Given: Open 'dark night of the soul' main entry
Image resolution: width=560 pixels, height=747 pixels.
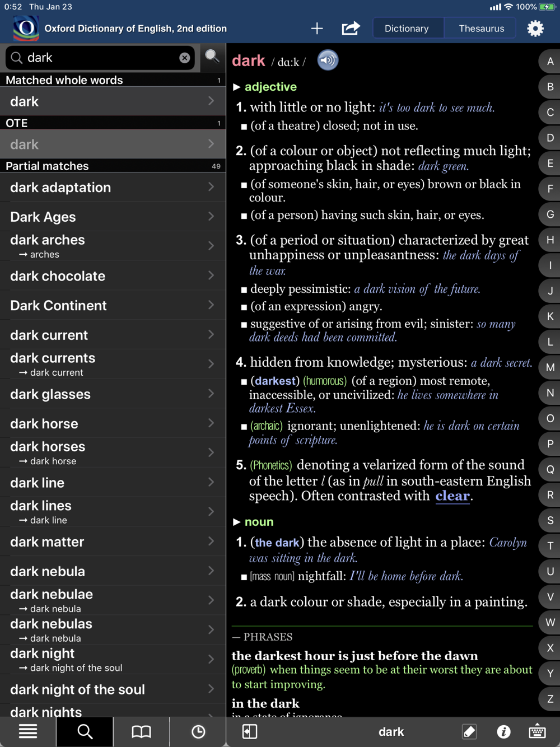Looking at the screenshot, I should click(x=113, y=689).
